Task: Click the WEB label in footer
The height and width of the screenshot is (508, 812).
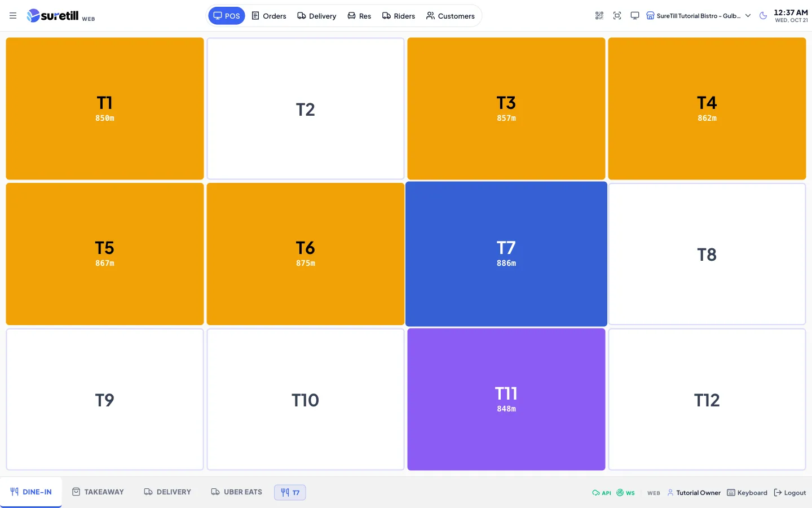Action: (654, 493)
